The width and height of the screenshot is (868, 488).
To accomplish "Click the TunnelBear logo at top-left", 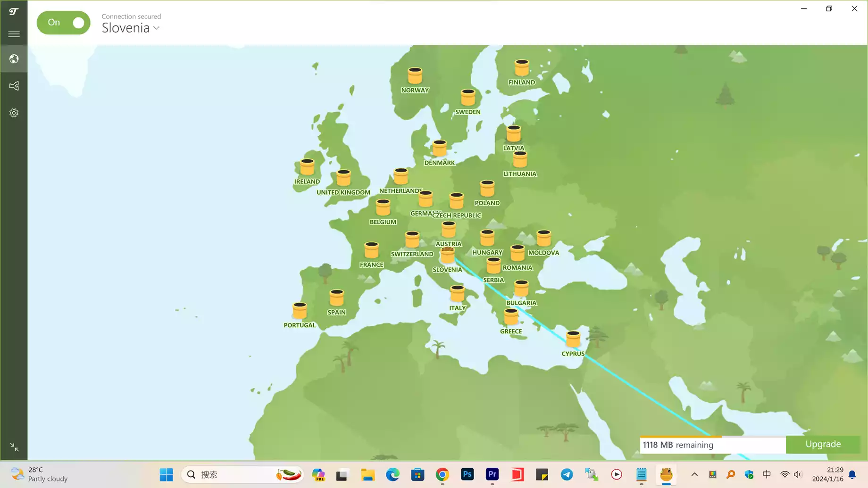I will pyautogui.click(x=14, y=11).
